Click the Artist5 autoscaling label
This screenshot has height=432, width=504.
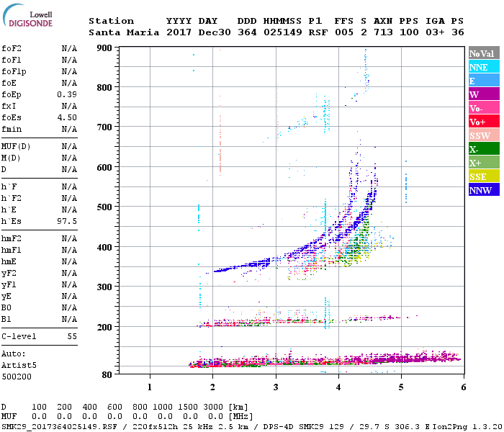19,366
